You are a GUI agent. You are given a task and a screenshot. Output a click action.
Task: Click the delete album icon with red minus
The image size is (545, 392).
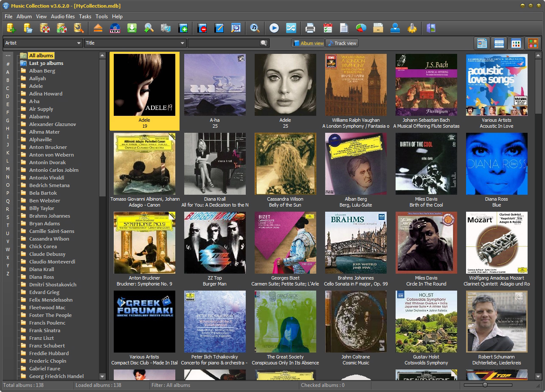(202, 28)
